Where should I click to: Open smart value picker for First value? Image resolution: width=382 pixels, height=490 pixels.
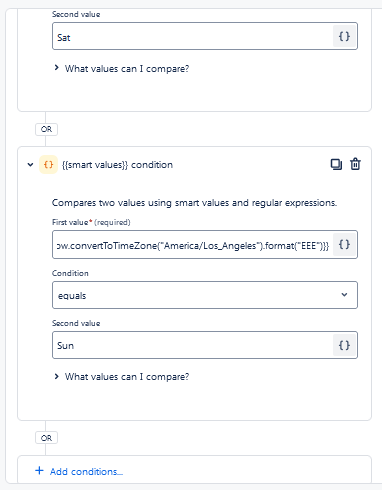(x=344, y=244)
